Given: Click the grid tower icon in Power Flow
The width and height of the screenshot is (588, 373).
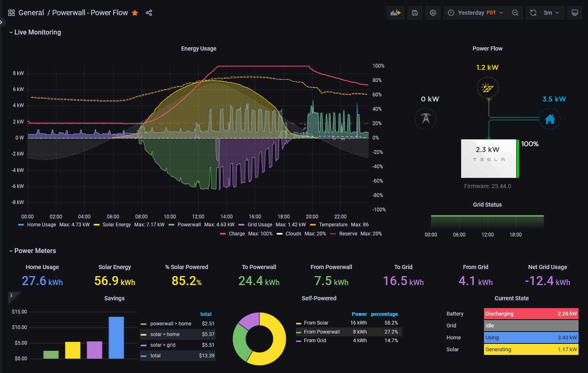Looking at the screenshot, I should click(x=426, y=119).
